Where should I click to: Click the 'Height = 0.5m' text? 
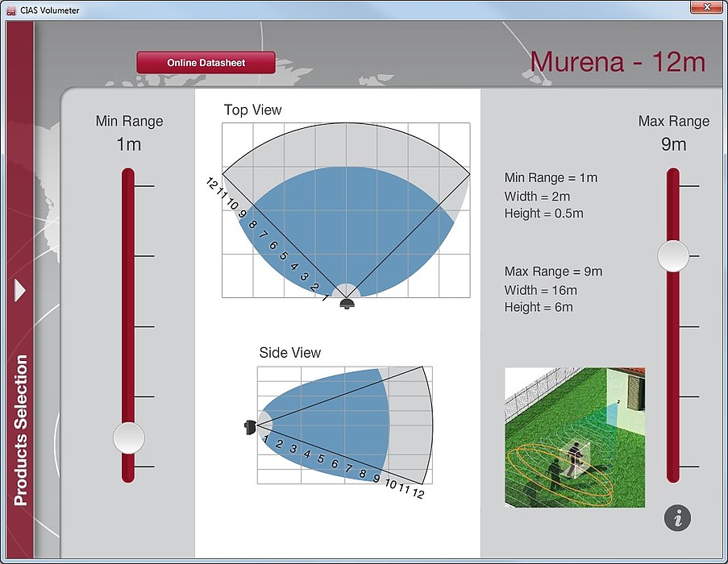pyautogui.click(x=543, y=214)
